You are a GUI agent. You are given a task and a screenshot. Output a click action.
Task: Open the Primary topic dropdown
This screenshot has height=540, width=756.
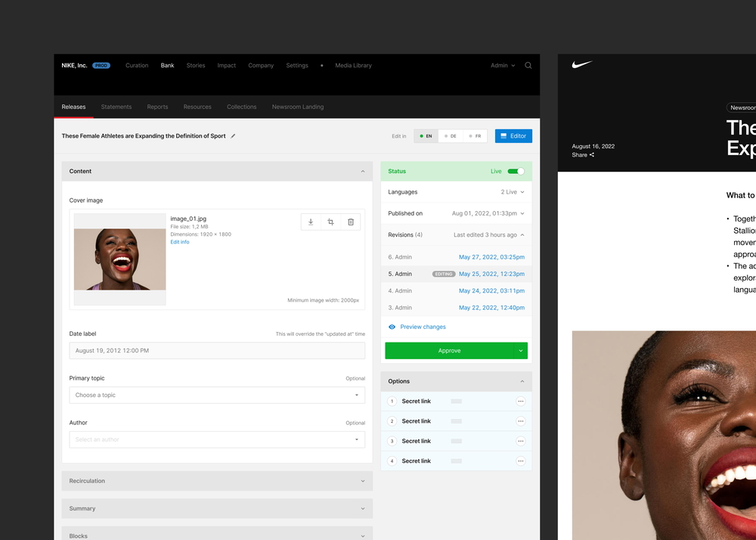217,395
